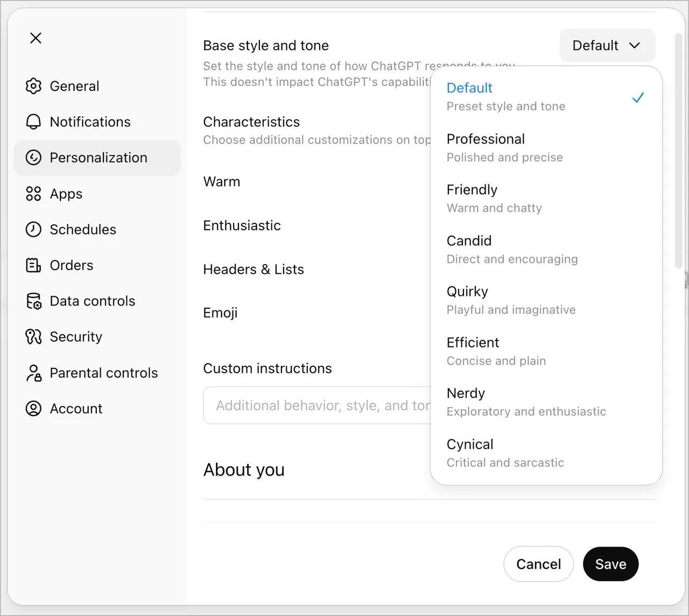Click the Data controls database icon
Viewport: 689px width, 616px height.
click(33, 301)
